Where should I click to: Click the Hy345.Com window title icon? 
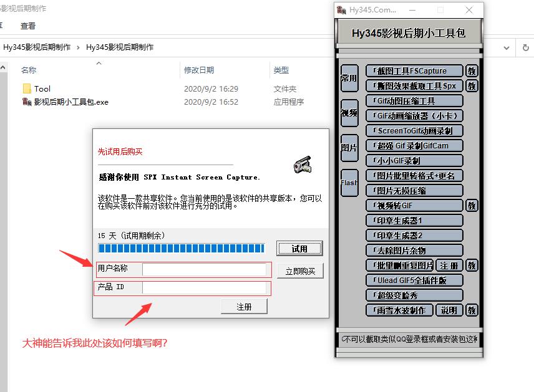(x=342, y=10)
